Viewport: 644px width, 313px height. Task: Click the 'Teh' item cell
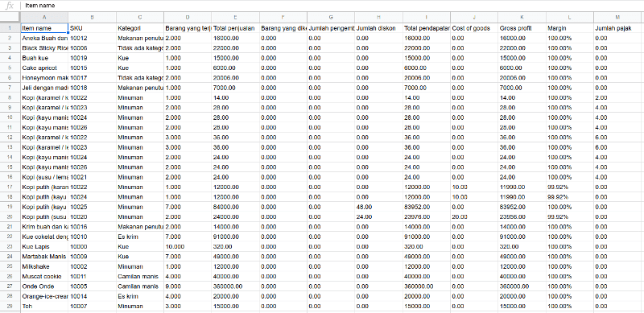point(44,307)
